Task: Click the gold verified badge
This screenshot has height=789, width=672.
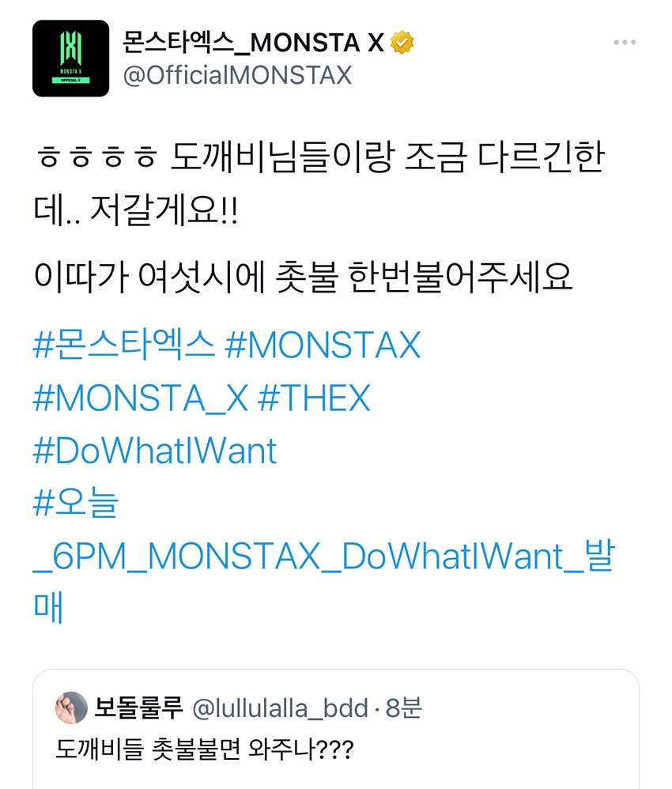Action: [x=402, y=42]
